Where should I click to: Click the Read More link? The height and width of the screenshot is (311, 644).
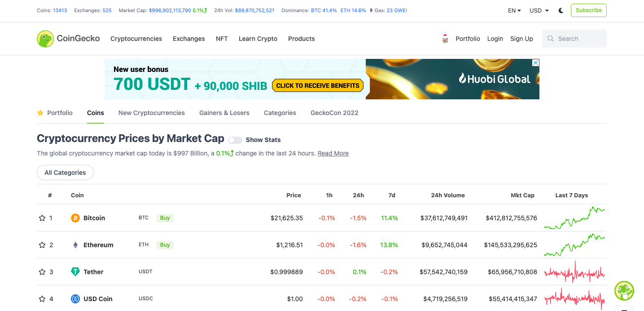[333, 153]
